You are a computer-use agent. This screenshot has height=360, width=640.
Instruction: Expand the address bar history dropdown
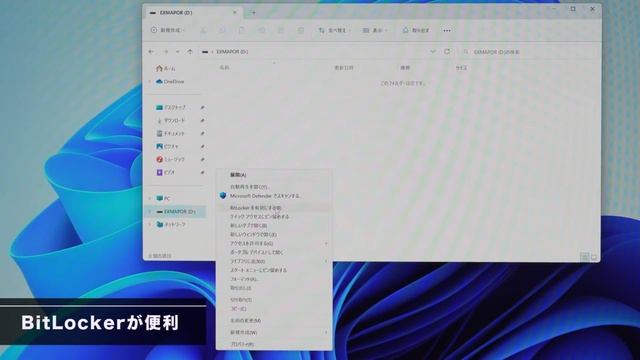[433, 52]
